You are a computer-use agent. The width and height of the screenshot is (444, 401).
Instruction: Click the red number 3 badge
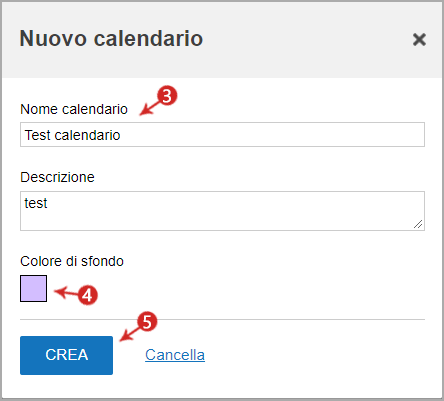167,96
